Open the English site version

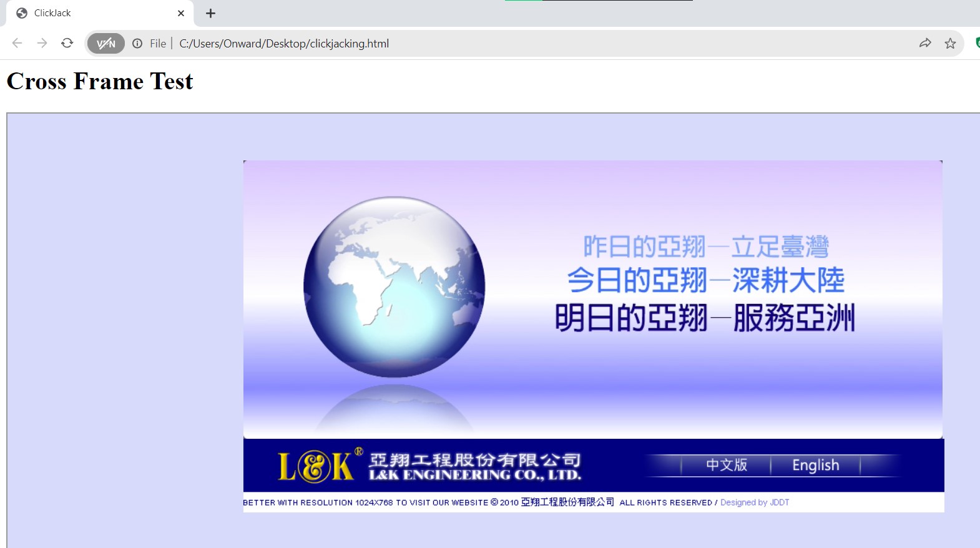816,465
